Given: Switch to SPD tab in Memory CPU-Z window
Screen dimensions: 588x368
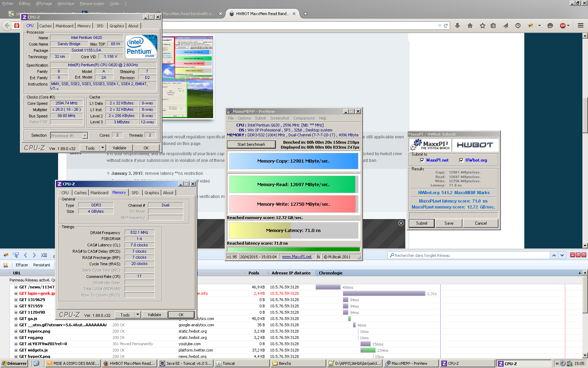Looking at the screenshot, I should [135, 193].
